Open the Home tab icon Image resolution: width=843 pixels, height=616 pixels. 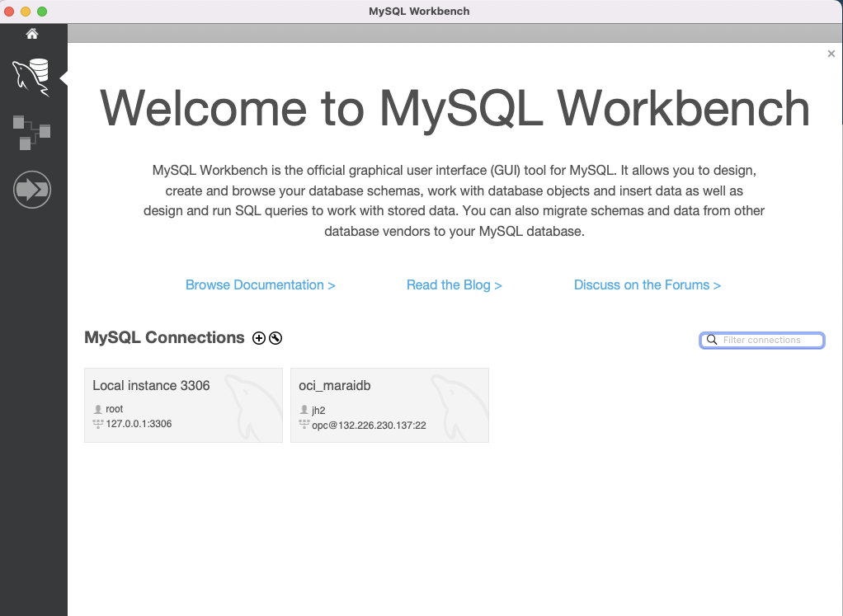pos(32,34)
